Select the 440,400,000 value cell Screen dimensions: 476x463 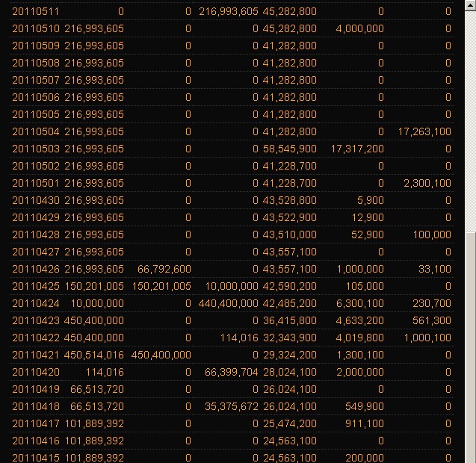click(228, 303)
